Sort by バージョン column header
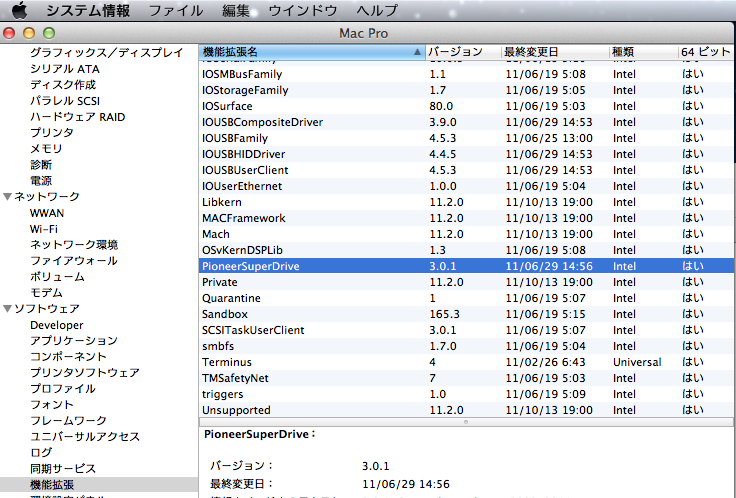 point(463,52)
